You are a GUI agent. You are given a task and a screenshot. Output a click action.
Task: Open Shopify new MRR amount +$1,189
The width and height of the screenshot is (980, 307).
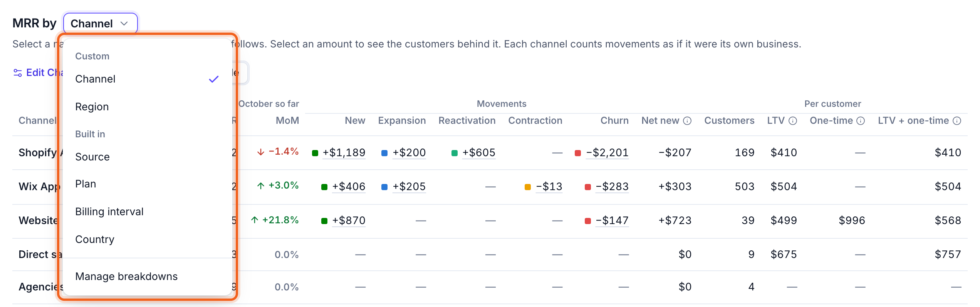click(344, 153)
